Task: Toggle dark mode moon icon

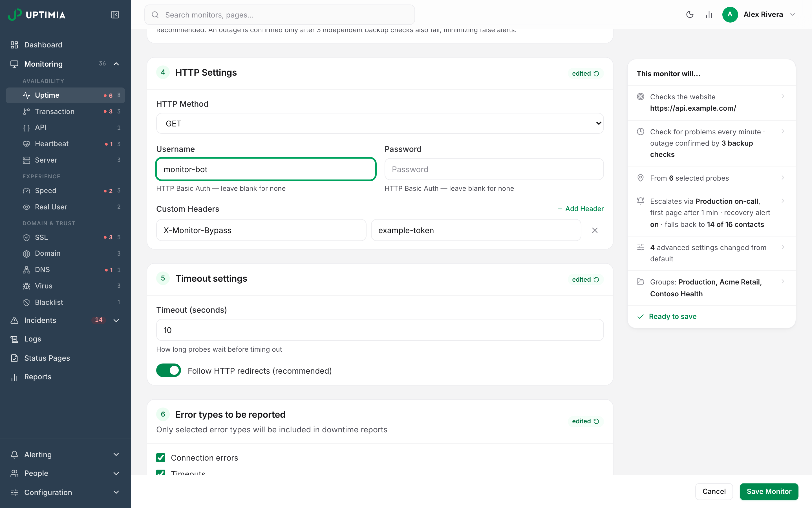Action: (x=690, y=14)
